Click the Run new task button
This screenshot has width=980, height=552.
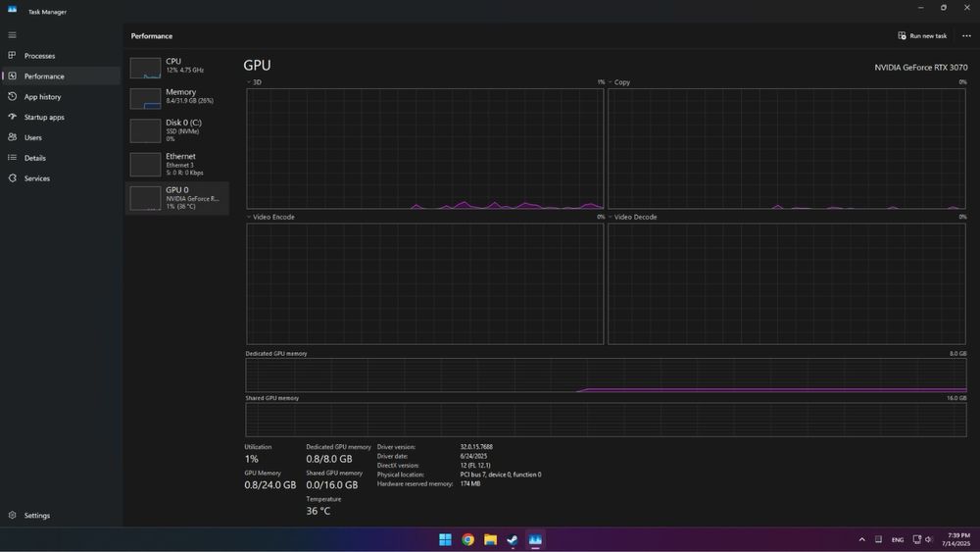pyautogui.click(x=922, y=35)
